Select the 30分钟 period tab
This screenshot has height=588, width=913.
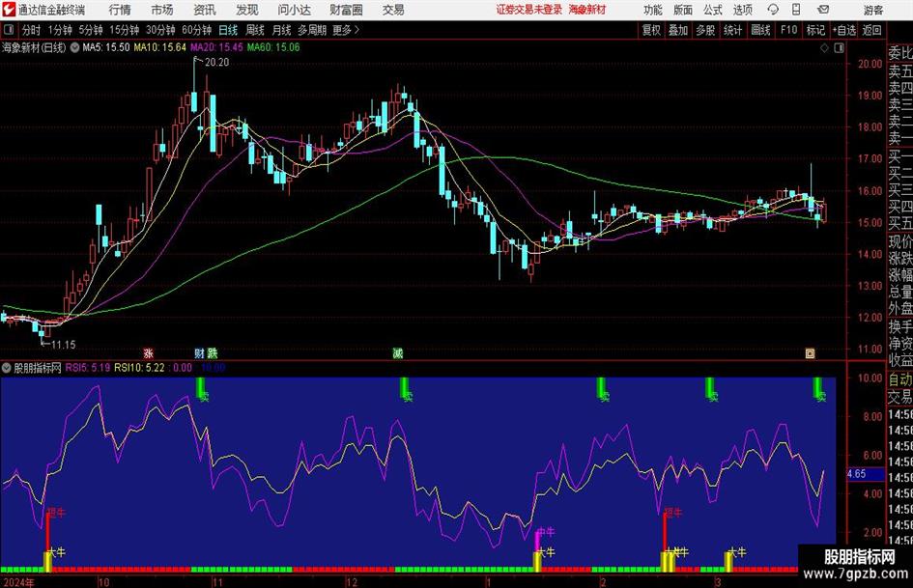pyautogui.click(x=160, y=30)
